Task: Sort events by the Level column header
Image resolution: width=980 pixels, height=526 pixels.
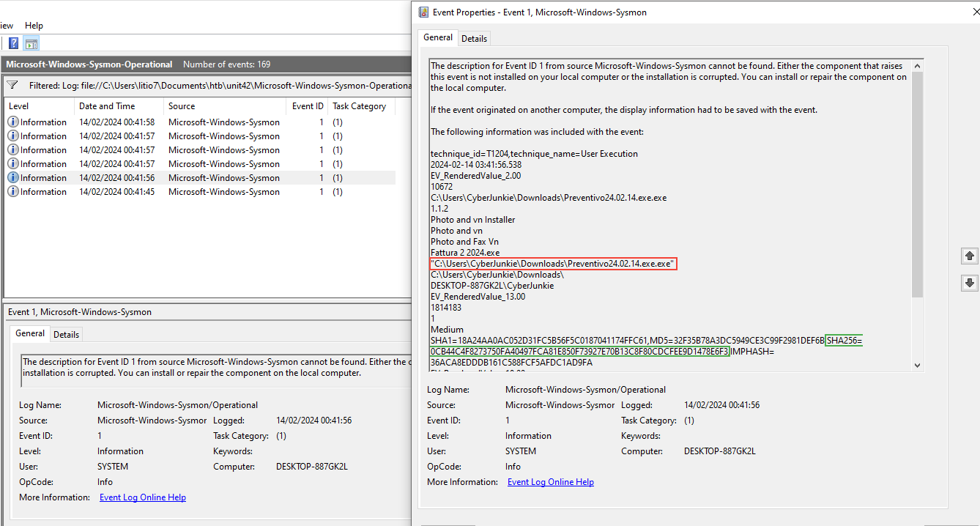Action: point(39,106)
